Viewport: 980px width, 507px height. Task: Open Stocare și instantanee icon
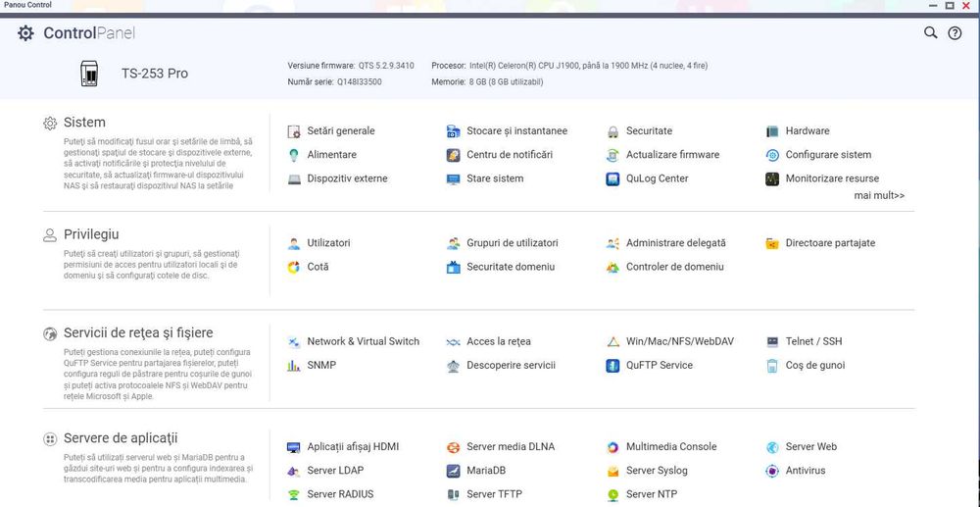(453, 131)
